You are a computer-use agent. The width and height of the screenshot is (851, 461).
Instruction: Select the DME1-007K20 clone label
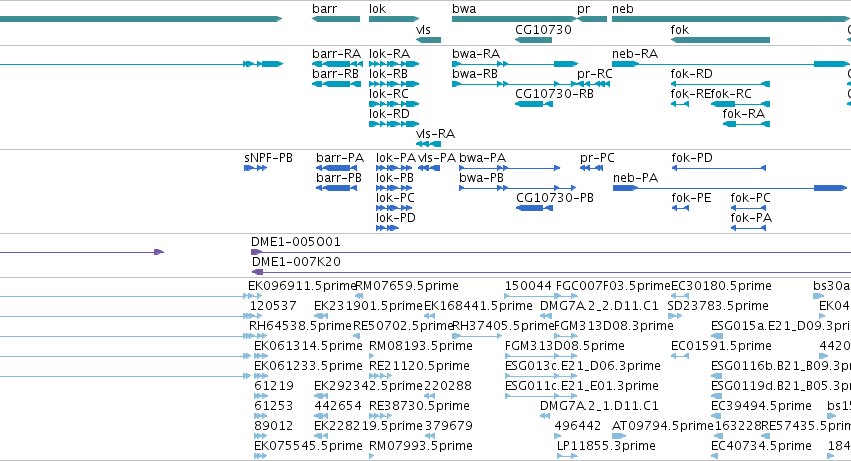(296, 262)
